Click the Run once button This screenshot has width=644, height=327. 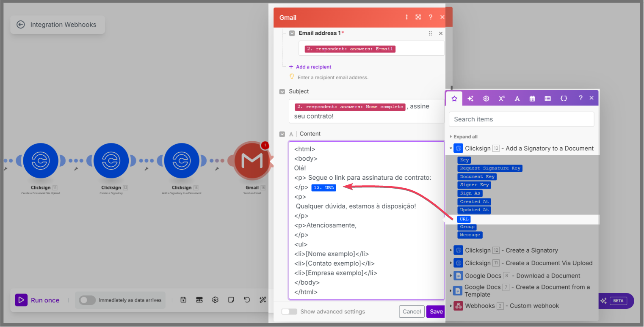point(38,300)
